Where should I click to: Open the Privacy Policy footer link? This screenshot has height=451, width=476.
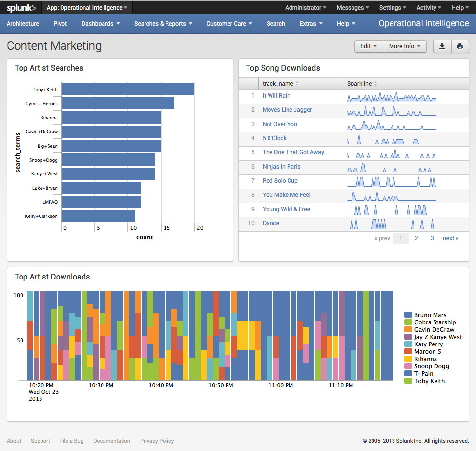pyautogui.click(x=157, y=441)
